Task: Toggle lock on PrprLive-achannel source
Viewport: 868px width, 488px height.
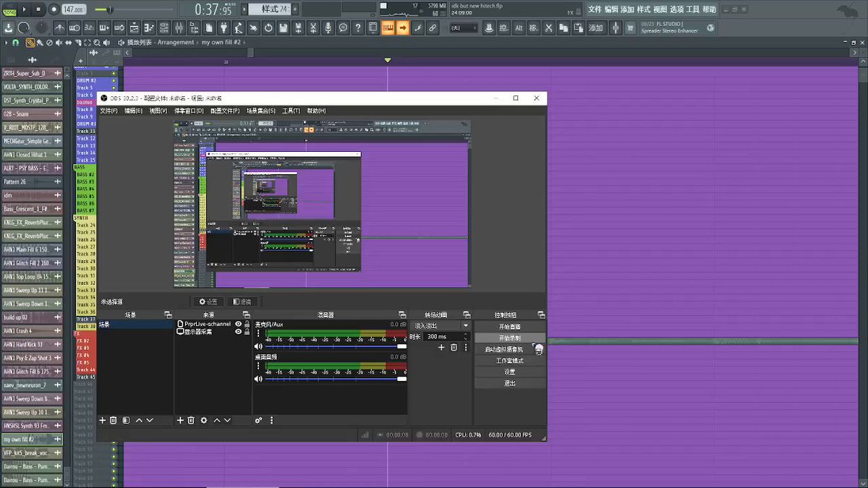Action: pos(247,324)
